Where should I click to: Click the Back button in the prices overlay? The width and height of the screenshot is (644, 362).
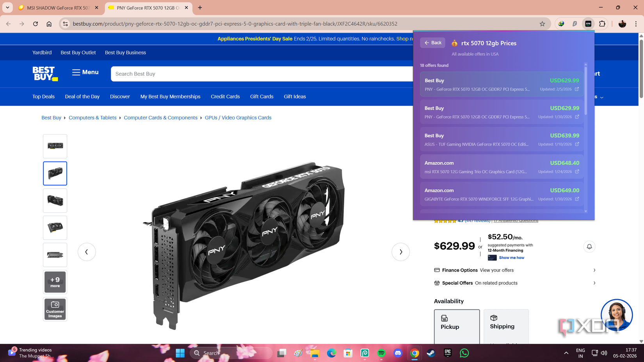[x=432, y=43]
